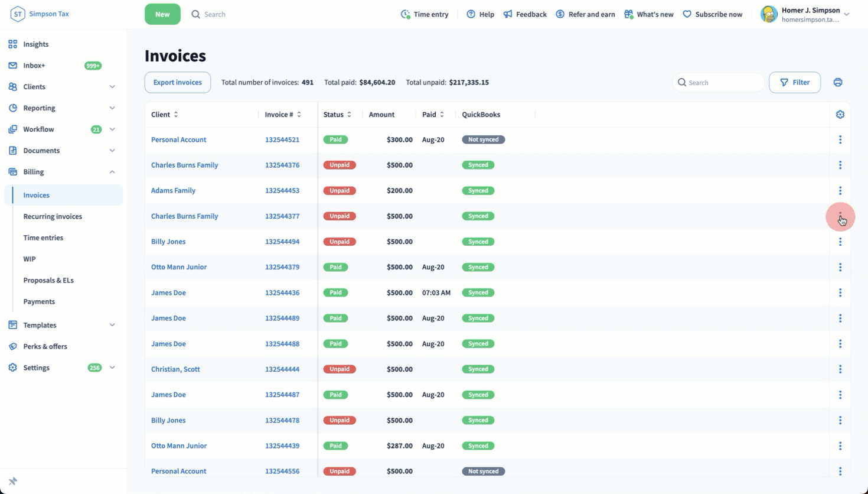Open Insights from the sidebar
The image size is (868, 494).
click(35, 44)
